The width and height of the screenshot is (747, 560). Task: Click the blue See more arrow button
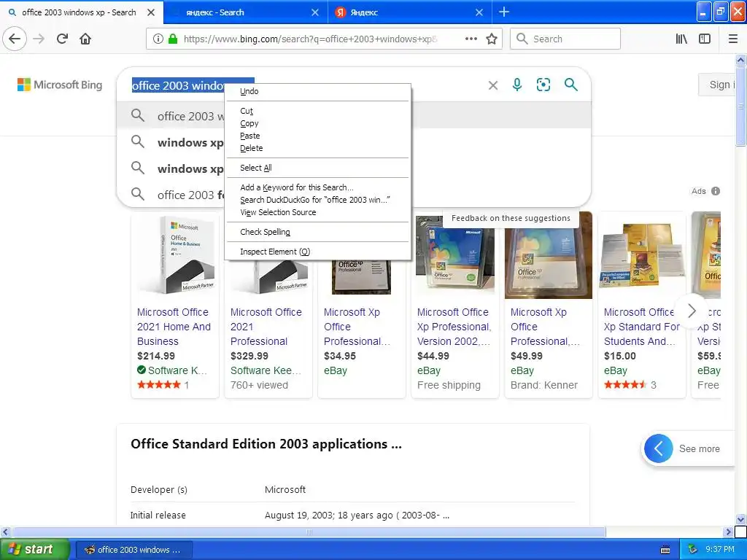(659, 448)
